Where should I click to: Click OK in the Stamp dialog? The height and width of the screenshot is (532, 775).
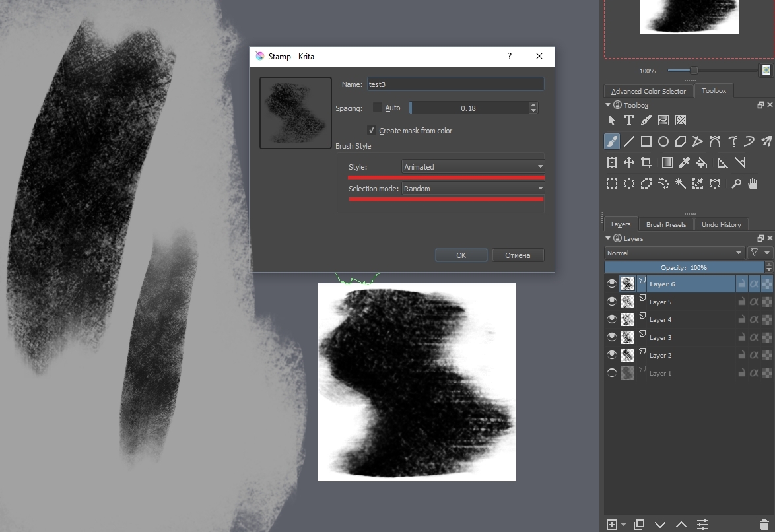461,255
